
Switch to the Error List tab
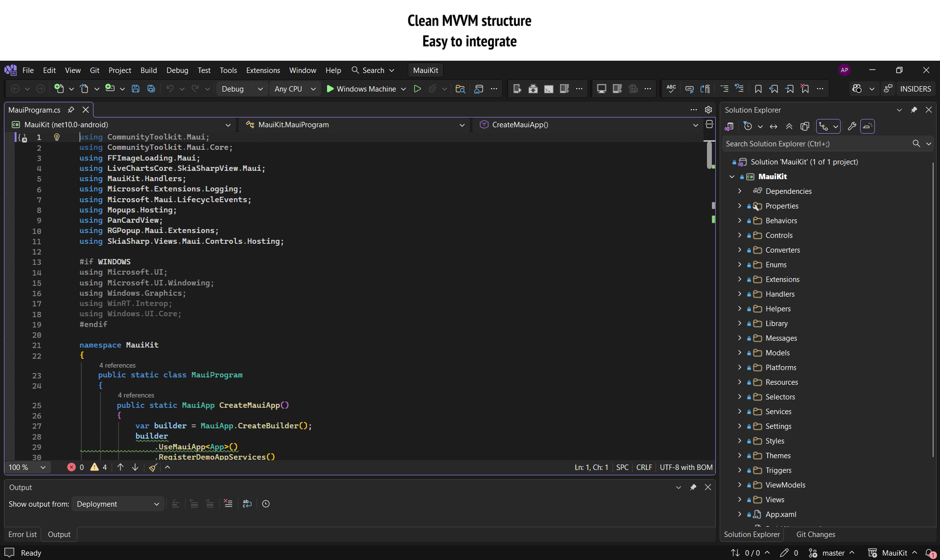point(23,534)
